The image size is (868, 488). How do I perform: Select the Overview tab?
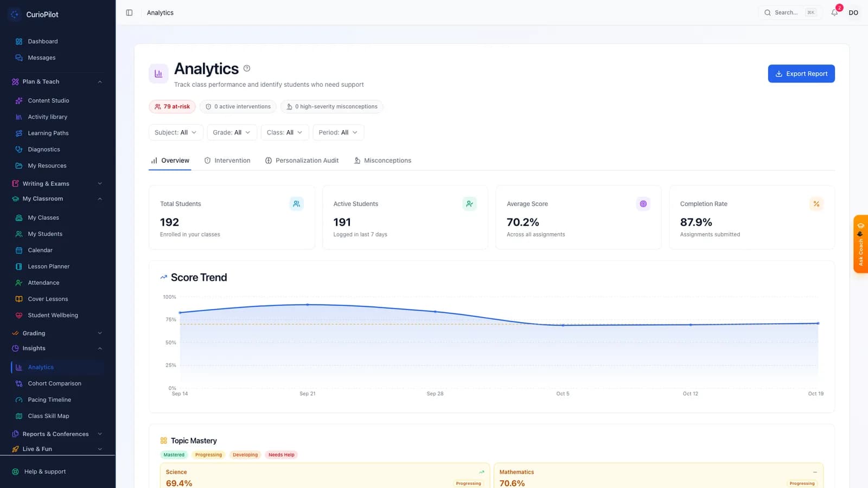click(x=170, y=160)
